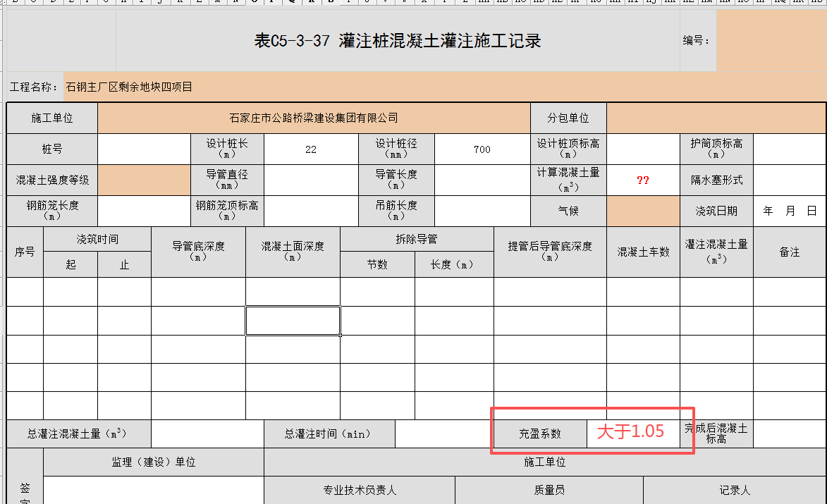Click the 灌注混凝土量 column header

pos(716,252)
